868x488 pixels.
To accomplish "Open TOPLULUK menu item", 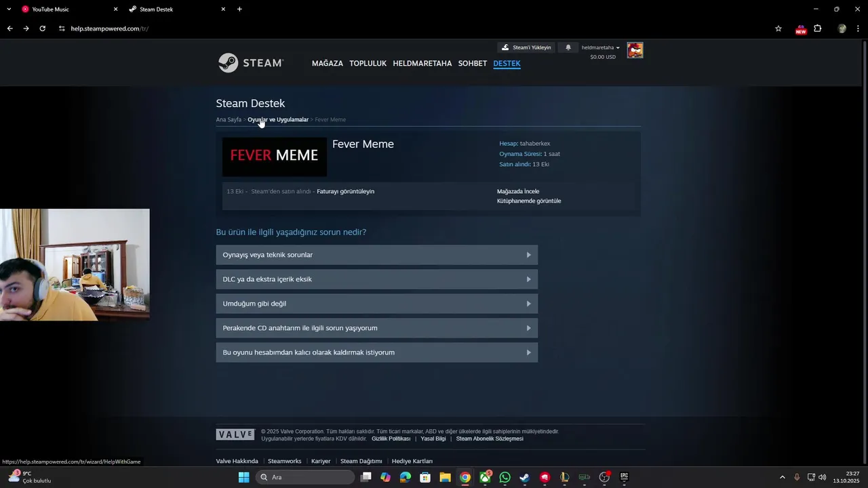I will (368, 63).
